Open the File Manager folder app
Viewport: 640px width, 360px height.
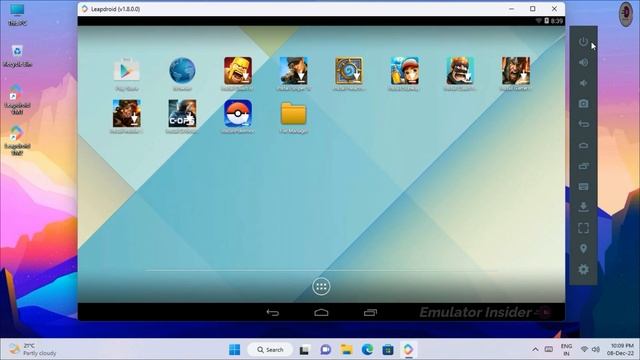pyautogui.click(x=293, y=113)
